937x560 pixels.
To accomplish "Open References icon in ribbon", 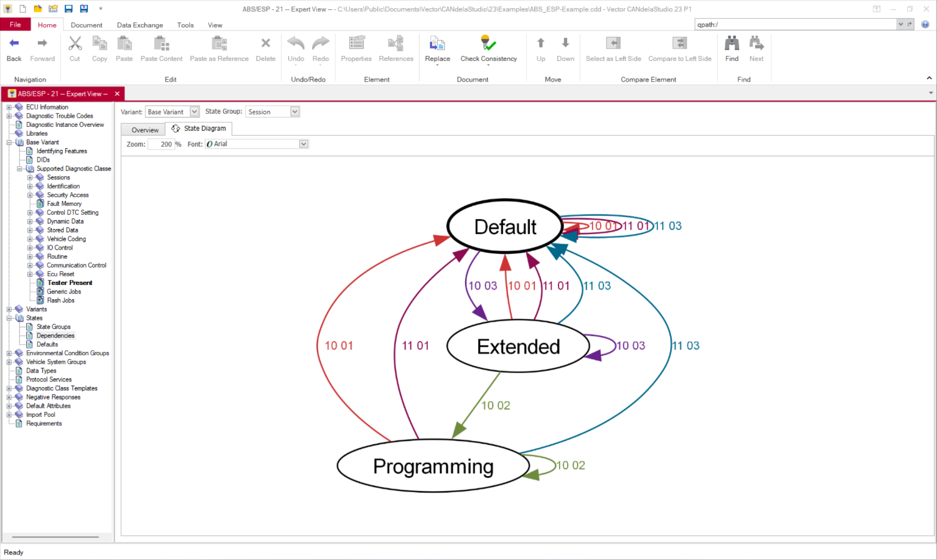I will tap(396, 43).
